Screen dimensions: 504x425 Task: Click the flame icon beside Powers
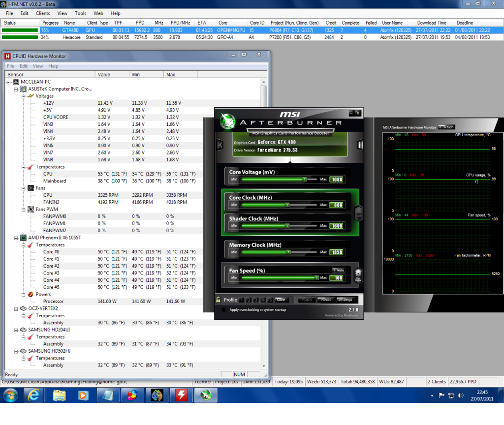point(31,295)
